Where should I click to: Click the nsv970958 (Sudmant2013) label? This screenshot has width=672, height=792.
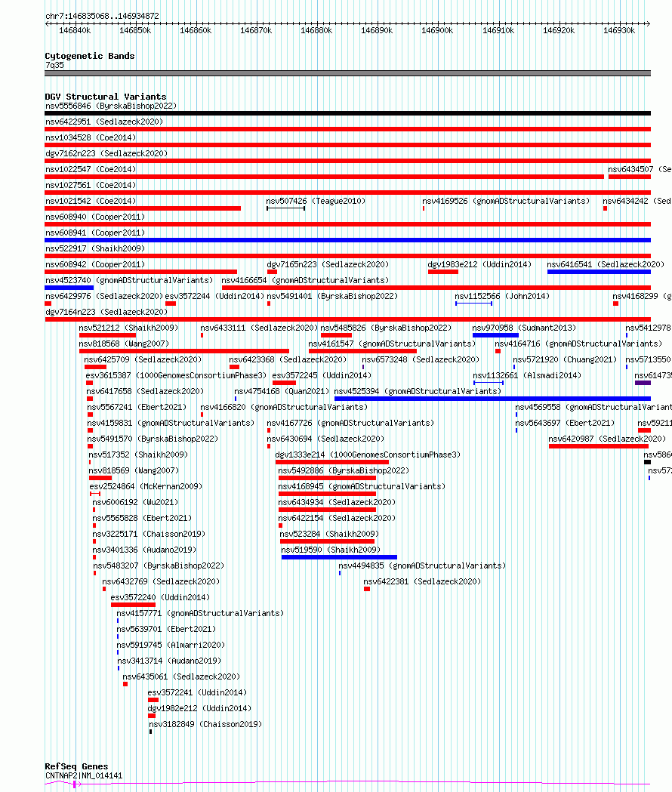tap(524, 328)
